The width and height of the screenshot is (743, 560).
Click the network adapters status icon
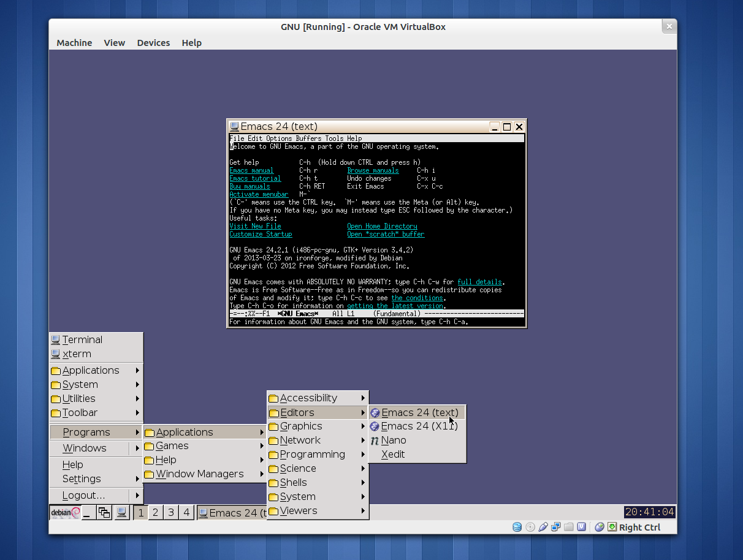(x=556, y=527)
